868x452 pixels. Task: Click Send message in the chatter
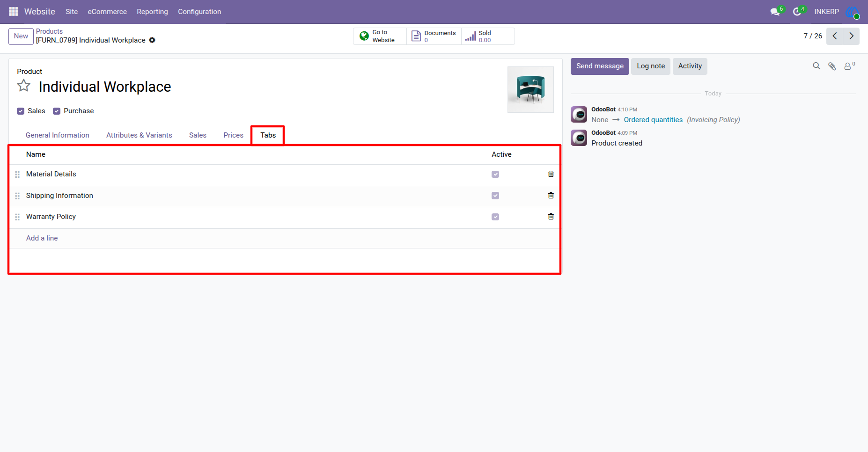click(600, 66)
